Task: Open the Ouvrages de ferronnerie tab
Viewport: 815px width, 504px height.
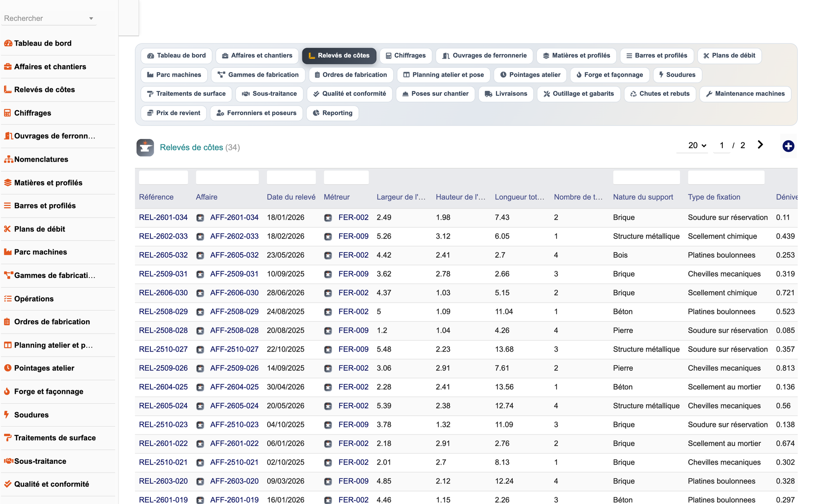Action: point(485,56)
